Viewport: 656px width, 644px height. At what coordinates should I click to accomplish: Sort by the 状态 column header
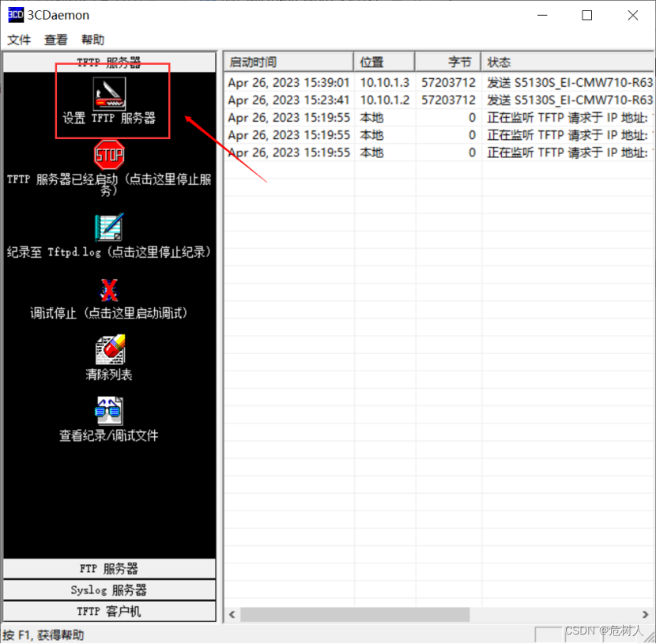567,62
